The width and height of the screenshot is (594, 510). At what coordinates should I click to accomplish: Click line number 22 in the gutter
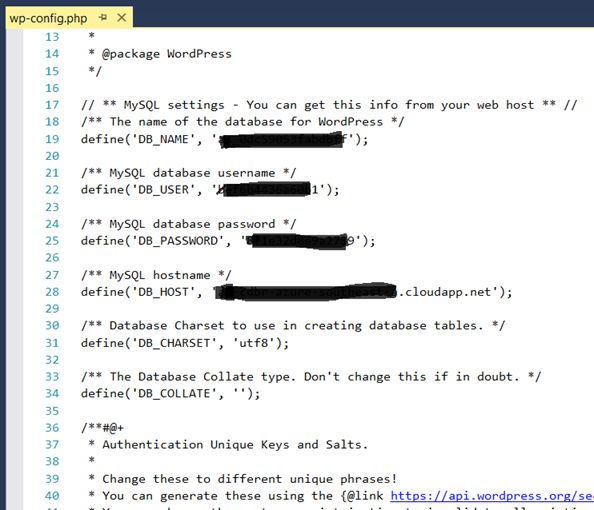click(52, 190)
